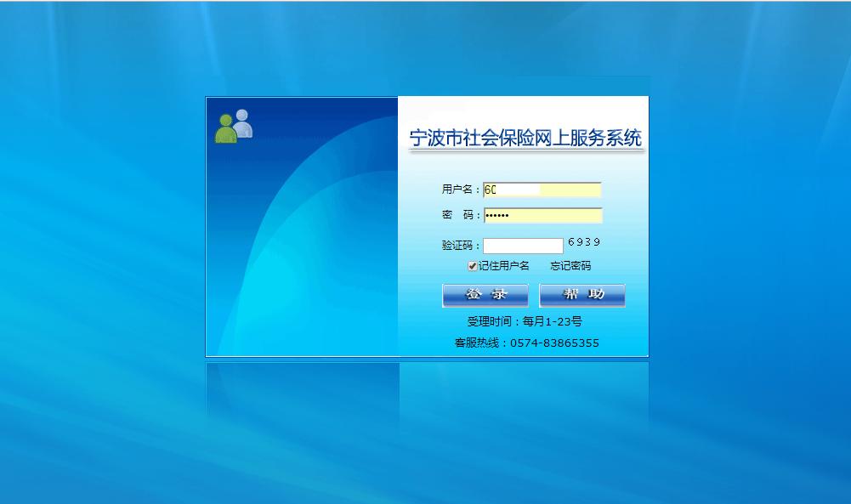
Task: Click the 受理时间：每月1-23号 text
Action: (525, 322)
